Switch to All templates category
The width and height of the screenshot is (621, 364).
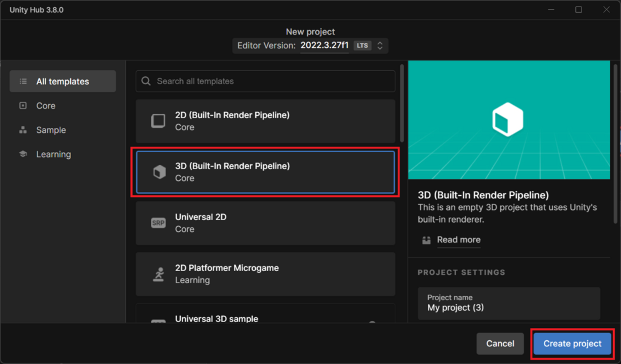[x=63, y=82]
